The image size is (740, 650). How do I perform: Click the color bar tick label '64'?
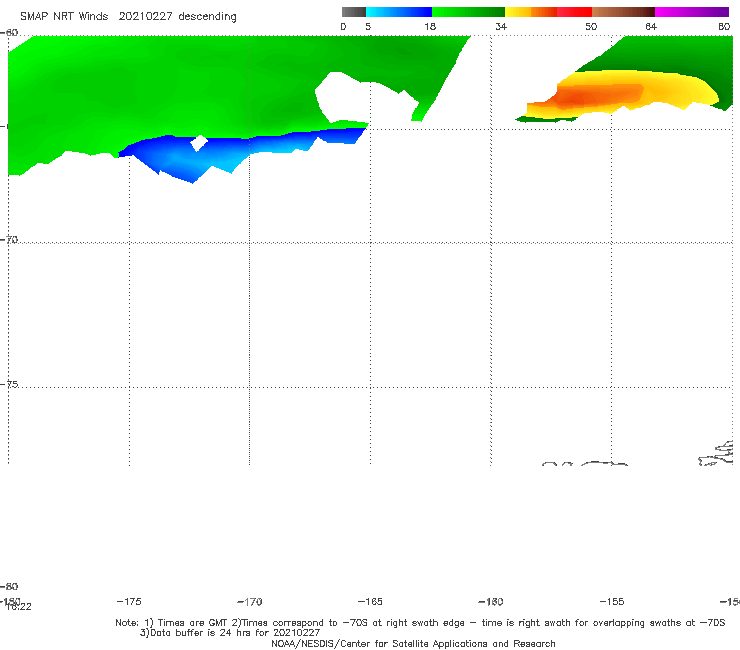click(x=651, y=27)
